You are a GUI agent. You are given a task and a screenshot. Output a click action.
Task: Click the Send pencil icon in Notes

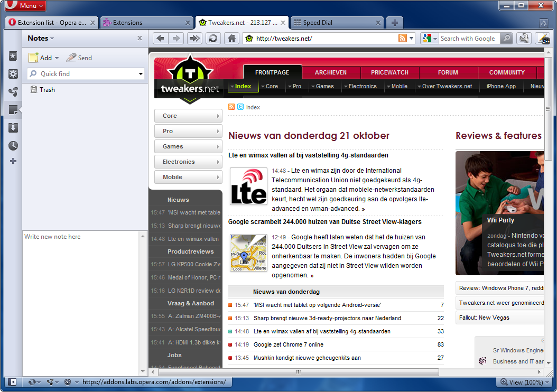pyautogui.click(x=71, y=58)
